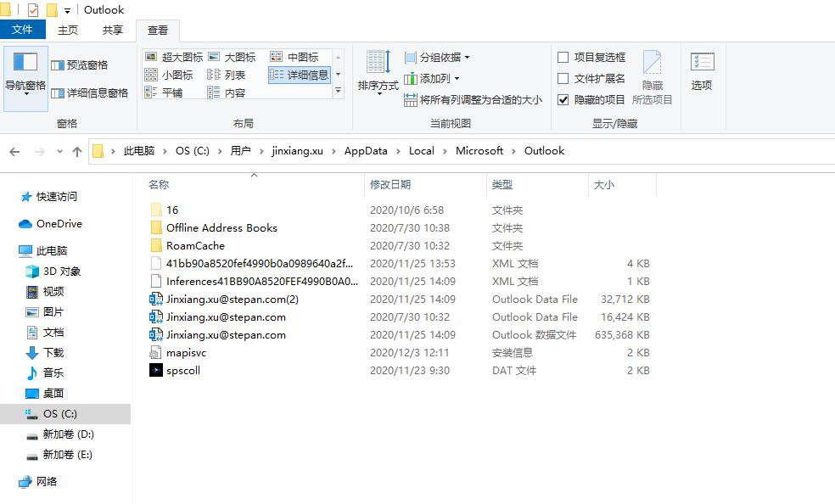Click the back navigation arrow
This screenshot has height=504, width=835.
pyautogui.click(x=14, y=150)
